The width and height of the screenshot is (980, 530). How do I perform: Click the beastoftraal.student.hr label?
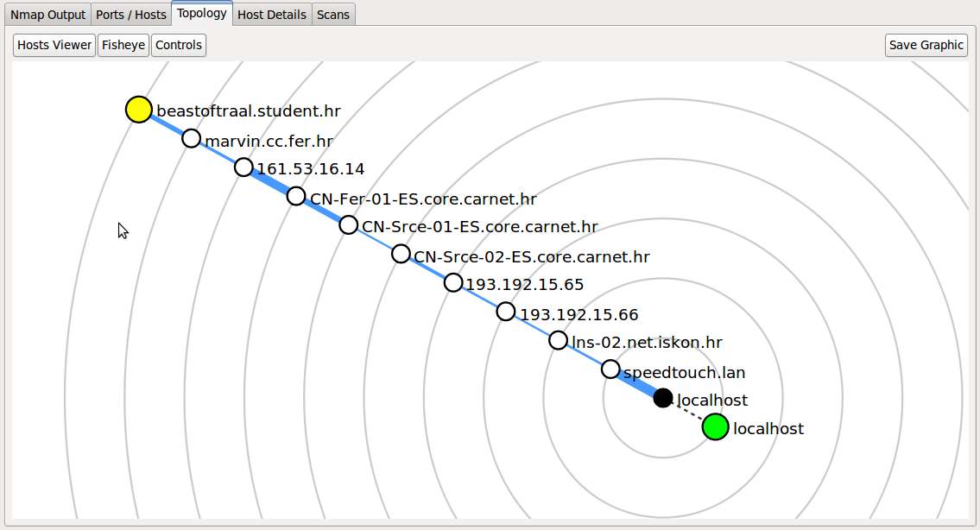tap(249, 111)
